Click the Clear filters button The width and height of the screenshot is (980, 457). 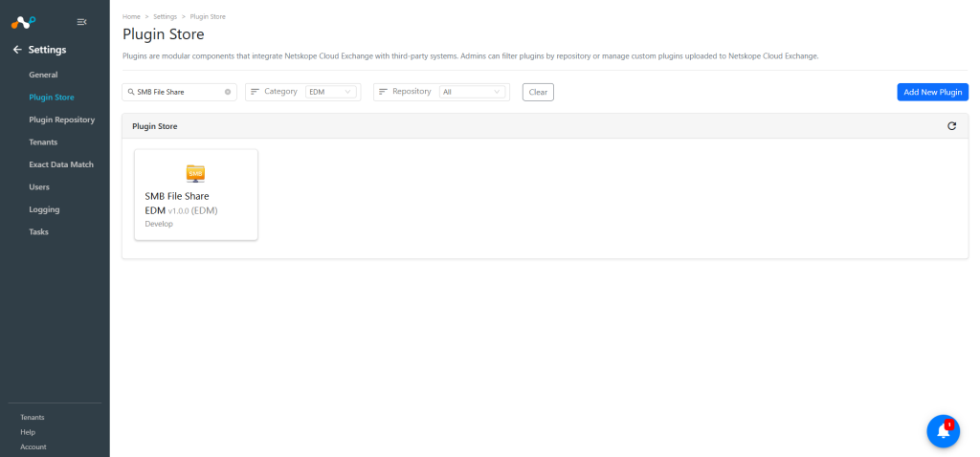538,92
